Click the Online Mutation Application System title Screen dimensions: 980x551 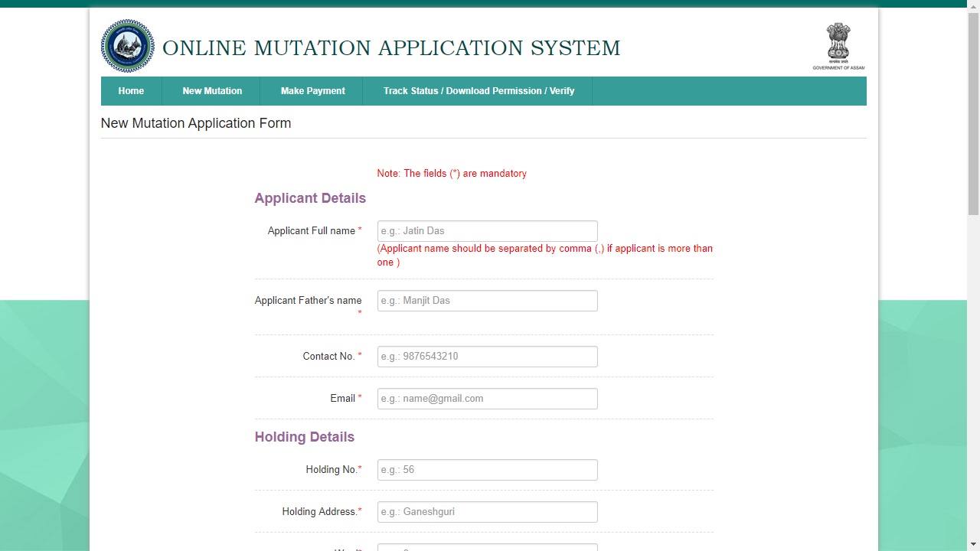pyautogui.click(x=391, y=48)
